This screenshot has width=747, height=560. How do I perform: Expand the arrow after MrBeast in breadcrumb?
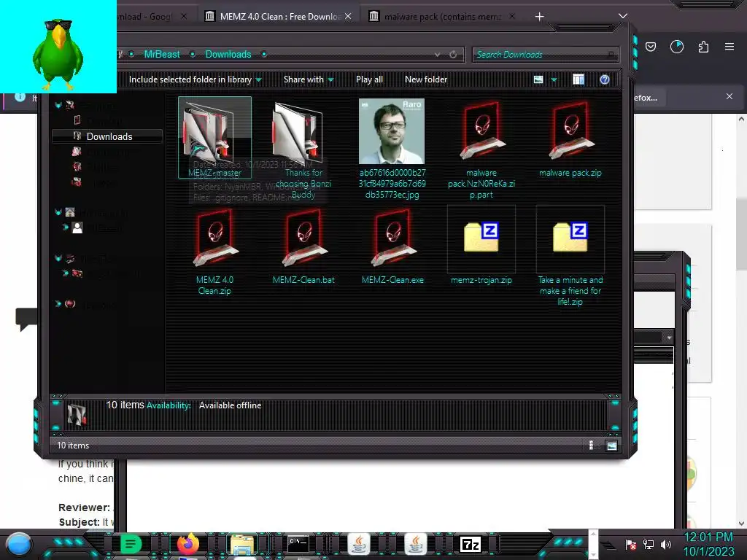pyautogui.click(x=193, y=54)
